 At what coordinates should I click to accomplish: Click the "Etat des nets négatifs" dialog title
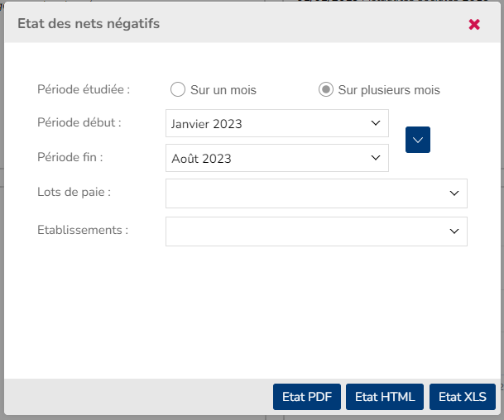(x=89, y=24)
